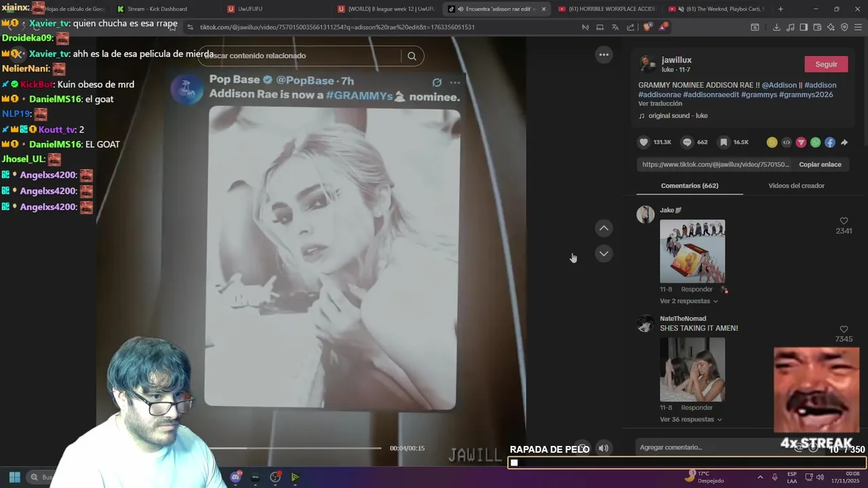Open the WORLD B league week 12 tab

tap(387, 9)
